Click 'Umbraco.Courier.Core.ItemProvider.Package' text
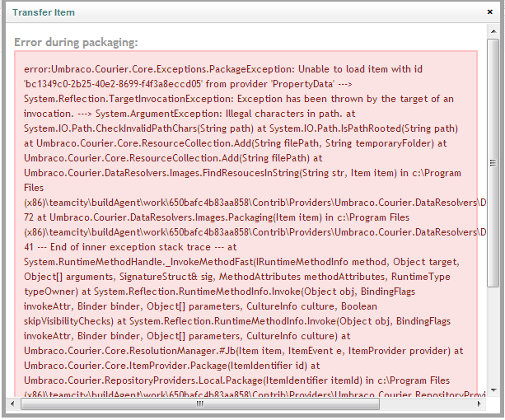505x420 pixels. pyautogui.click(x=125, y=366)
